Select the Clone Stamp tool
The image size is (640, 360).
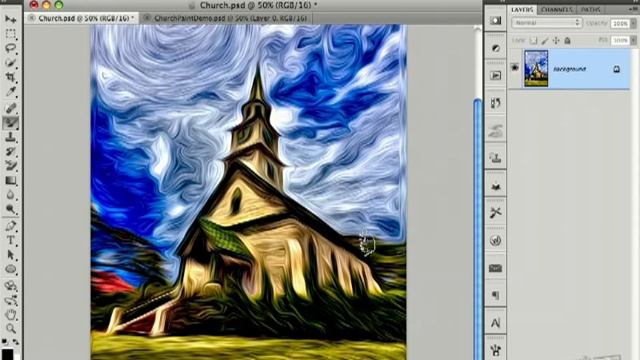pyautogui.click(x=11, y=138)
